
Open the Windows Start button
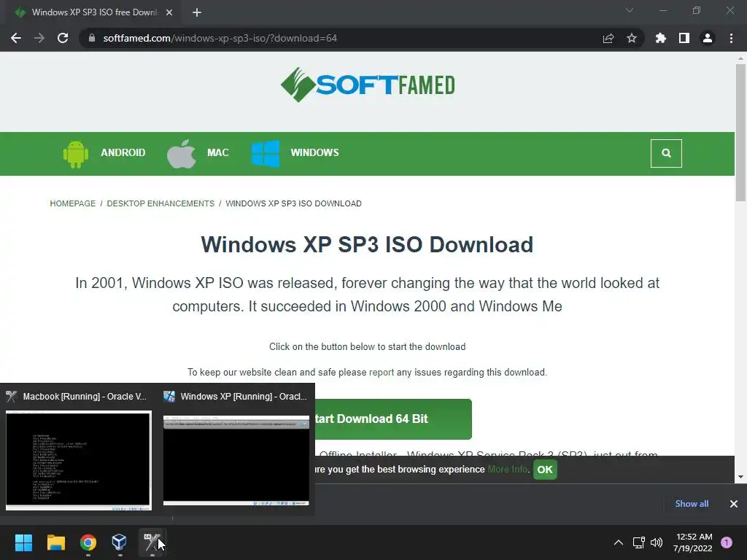[x=23, y=542]
